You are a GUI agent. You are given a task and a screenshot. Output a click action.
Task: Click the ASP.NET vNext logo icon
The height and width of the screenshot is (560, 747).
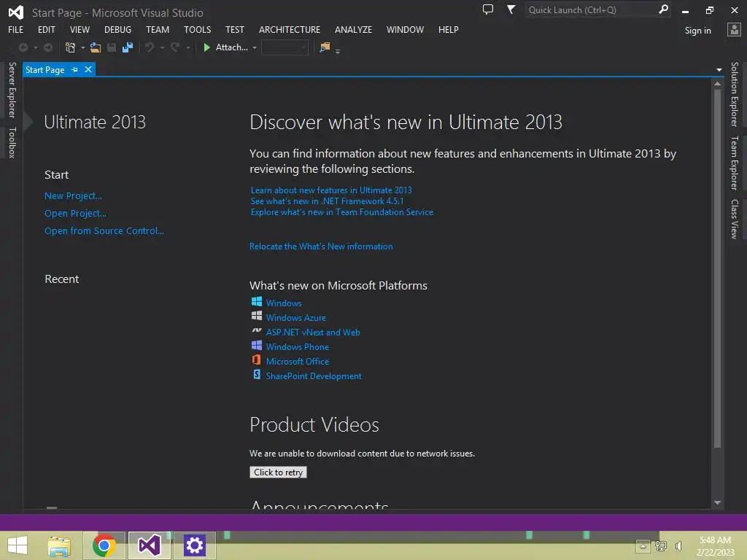[x=257, y=330]
